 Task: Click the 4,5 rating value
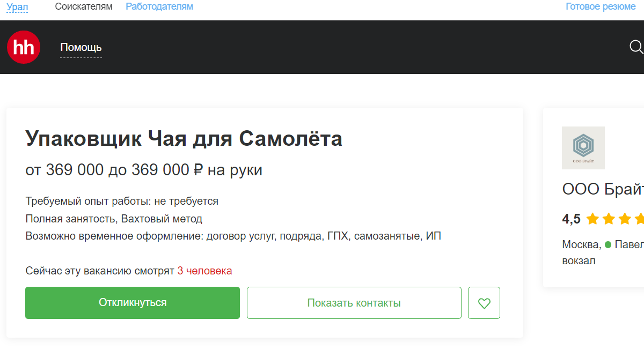pyautogui.click(x=572, y=219)
